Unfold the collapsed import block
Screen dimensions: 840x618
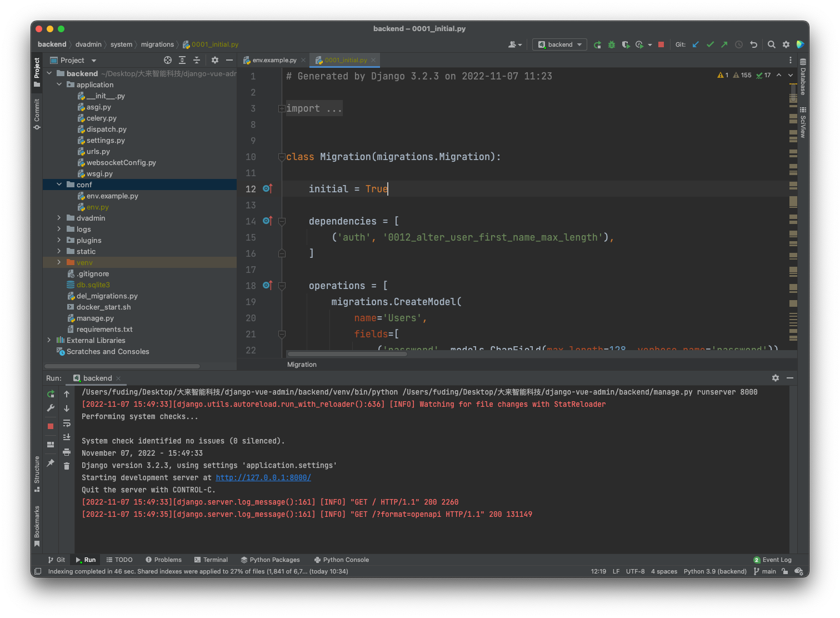click(x=282, y=108)
